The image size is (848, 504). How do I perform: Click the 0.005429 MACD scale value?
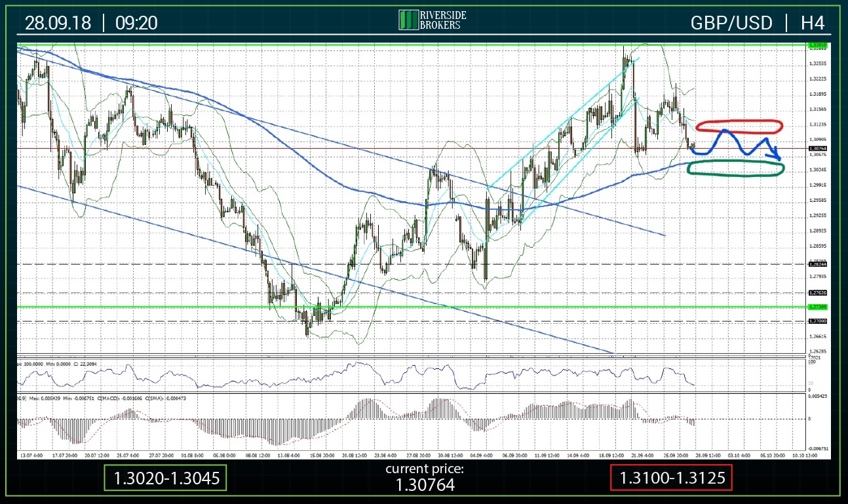click(819, 398)
